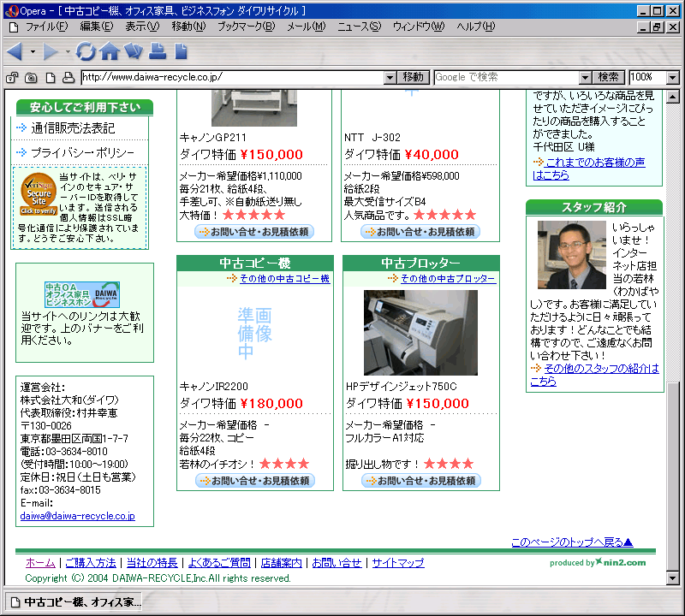Click お問い合せ・お見積依頼 under NTT J-302
This screenshot has width=685, height=616.
tap(420, 232)
